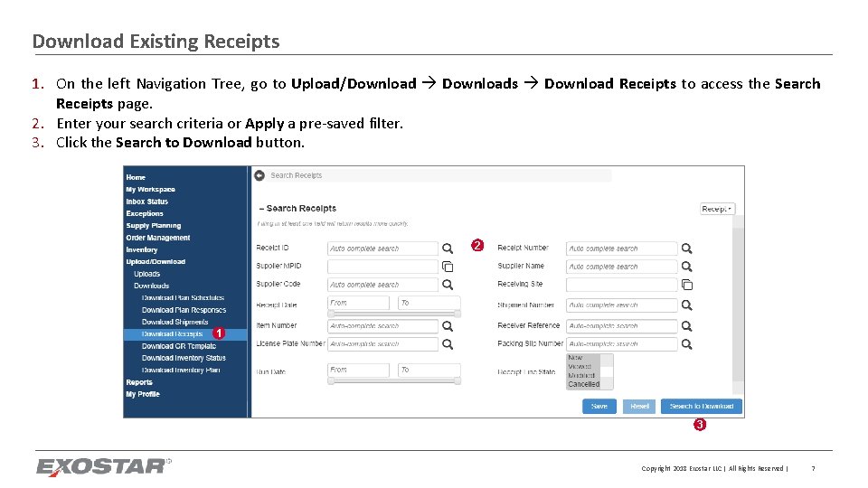Select Download Inventory Plan
This screenshot has height=488, width=868.
coord(181,371)
